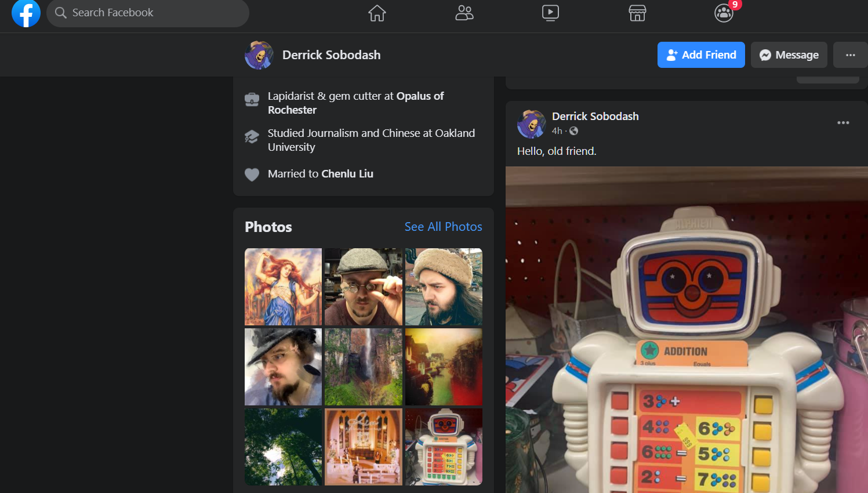Open the Friends icon in top navigation
The width and height of the screenshot is (868, 493).
[464, 13]
